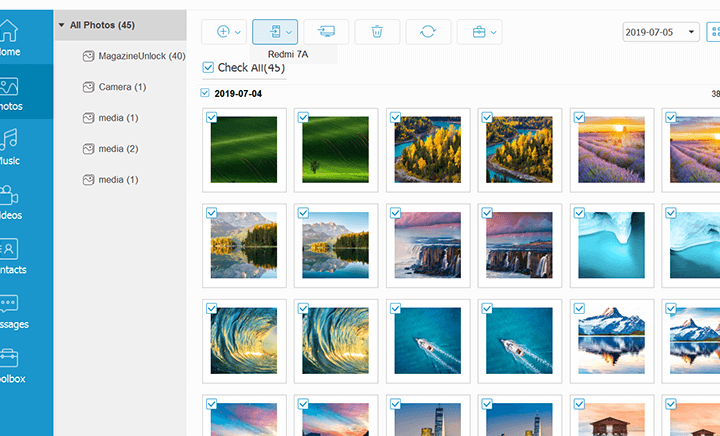Uncheck the second speedboat aerial photo

point(487,308)
